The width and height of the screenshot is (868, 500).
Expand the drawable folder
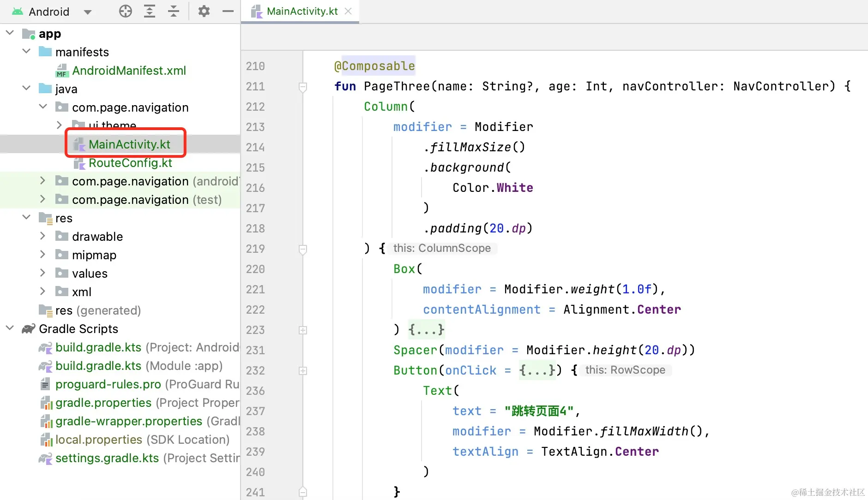click(x=42, y=236)
